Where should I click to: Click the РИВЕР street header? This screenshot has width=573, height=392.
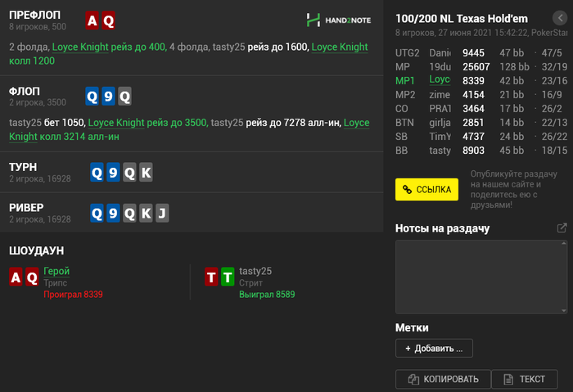[26, 208]
